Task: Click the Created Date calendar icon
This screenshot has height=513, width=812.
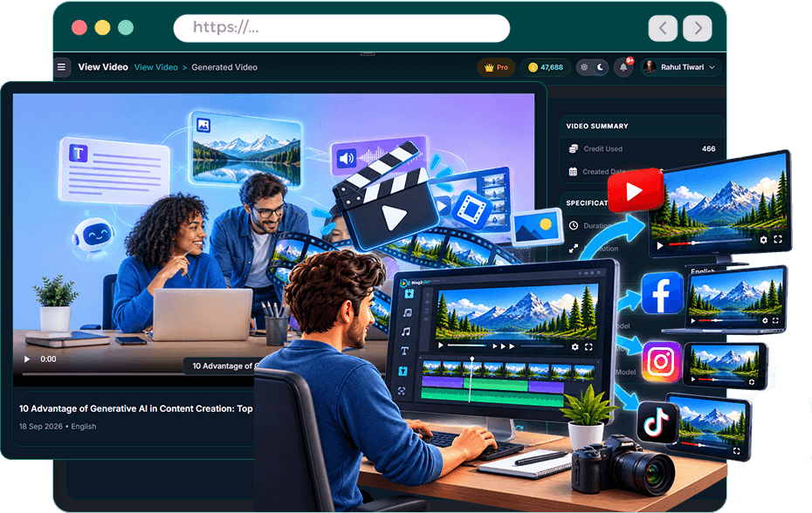Action: click(573, 171)
